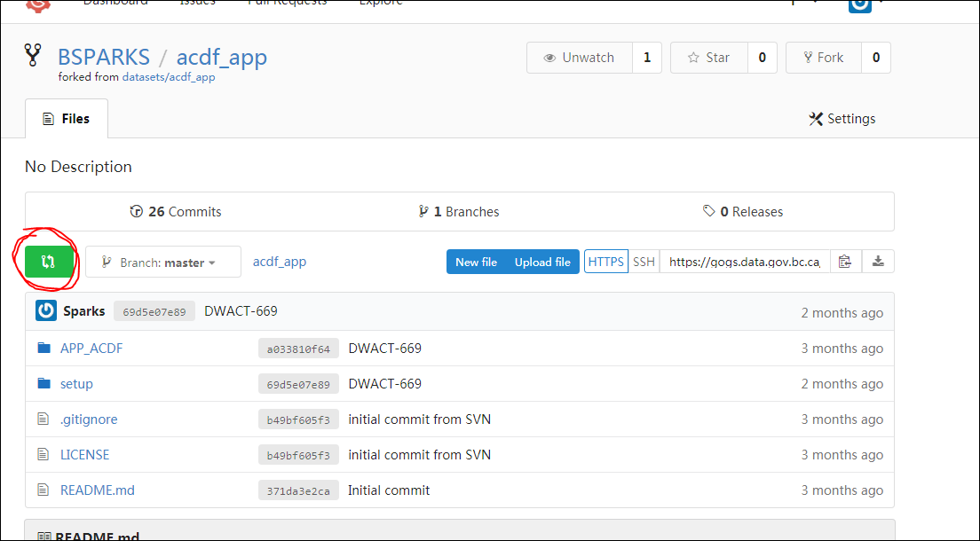
Task: Go to the repository Settings tab
Action: [x=842, y=119]
